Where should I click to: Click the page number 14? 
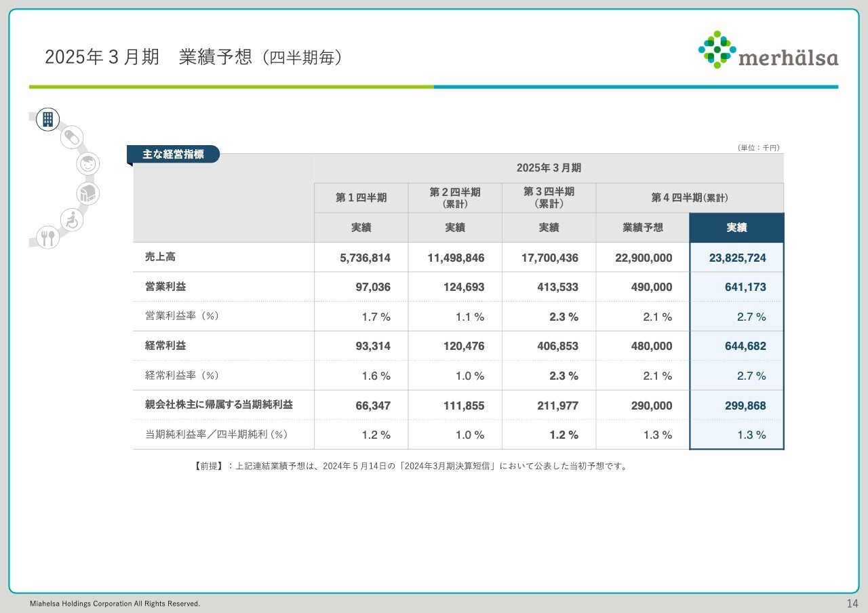click(852, 604)
